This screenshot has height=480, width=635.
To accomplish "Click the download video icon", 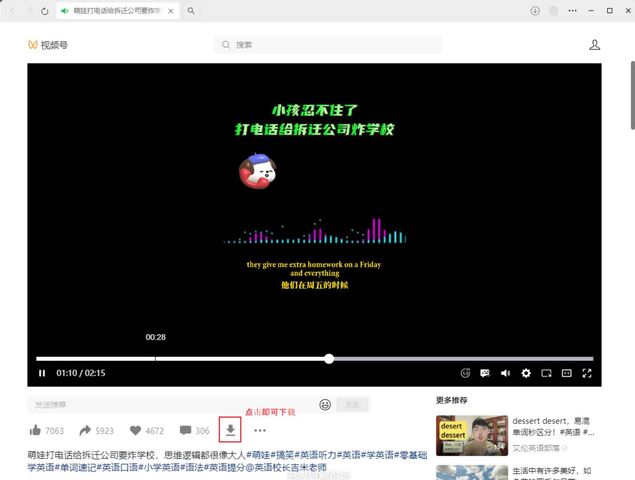I will tap(231, 430).
